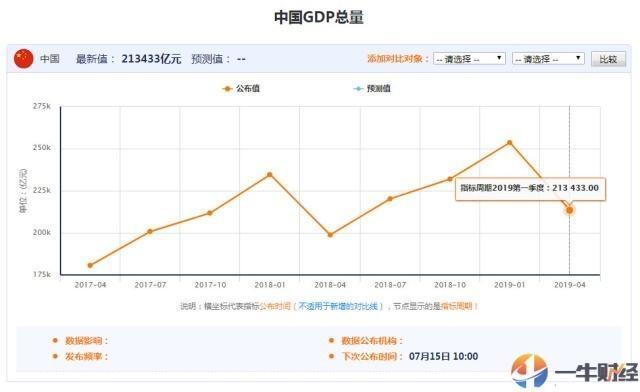Click the 2017-10 data point on chart
Viewport: 640px width, 392px height.
point(210,213)
